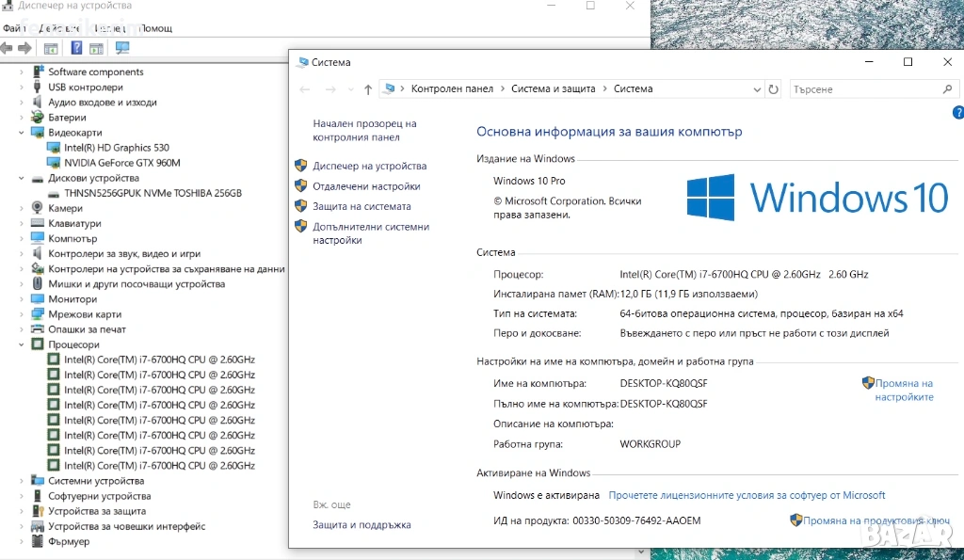This screenshot has height=560, width=964.
Task: Click Промяна на настройките link
Action: coord(904,390)
